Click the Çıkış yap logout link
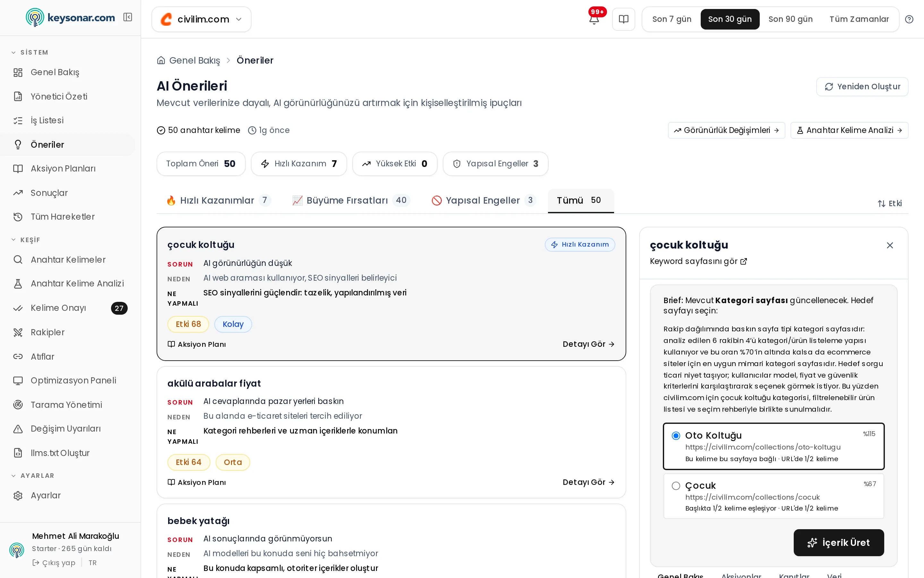Viewport: 924px width, 578px height. pyautogui.click(x=54, y=563)
